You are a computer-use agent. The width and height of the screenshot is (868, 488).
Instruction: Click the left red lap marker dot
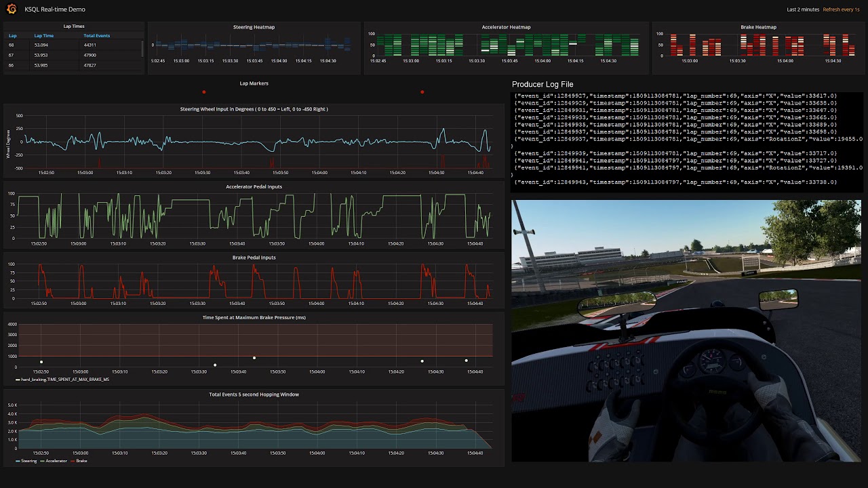(x=203, y=92)
